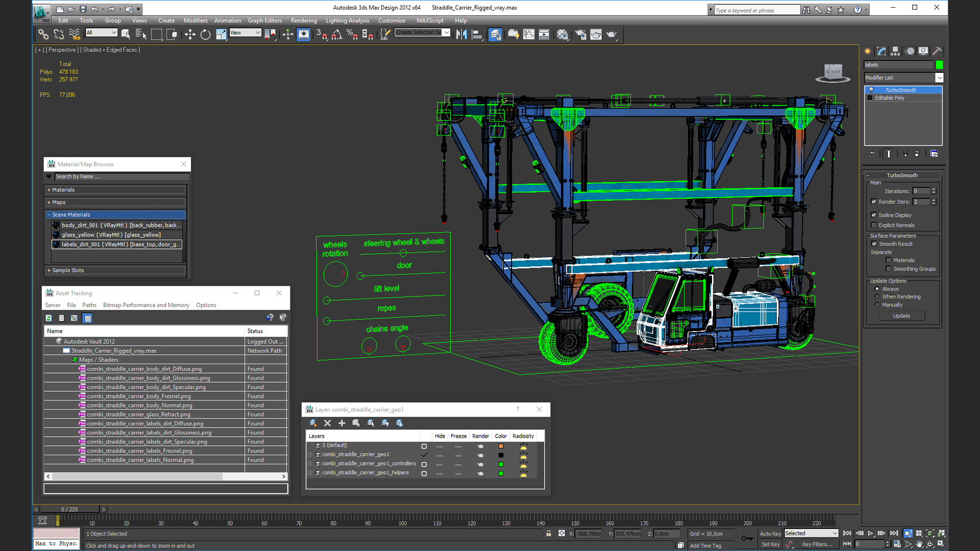Click the Mirror tool icon

(x=461, y=34)
